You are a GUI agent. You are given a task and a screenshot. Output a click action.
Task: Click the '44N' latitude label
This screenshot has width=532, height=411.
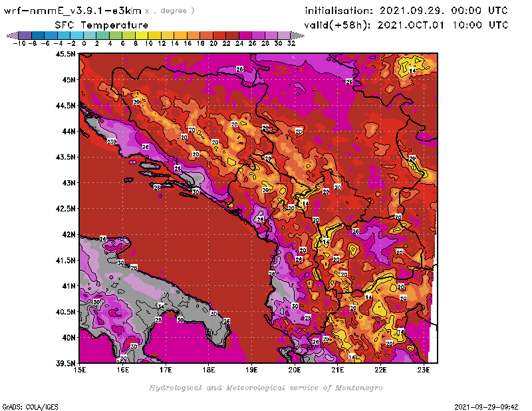(68, 131)
